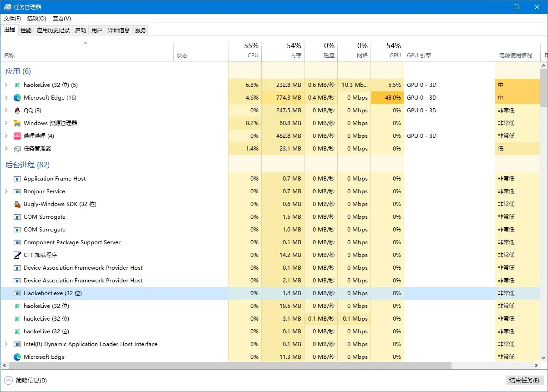
Task: Click the 48.0% GPU usage cell
Action: (387, 98)
